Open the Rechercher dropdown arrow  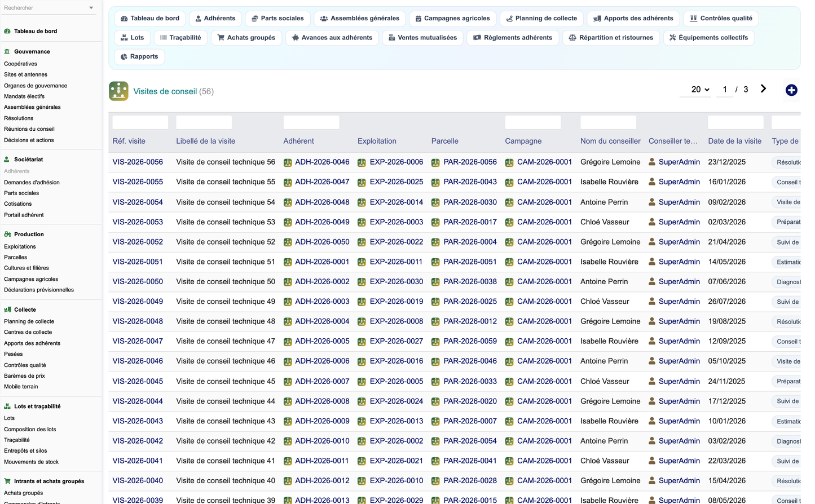pos(91,8)
